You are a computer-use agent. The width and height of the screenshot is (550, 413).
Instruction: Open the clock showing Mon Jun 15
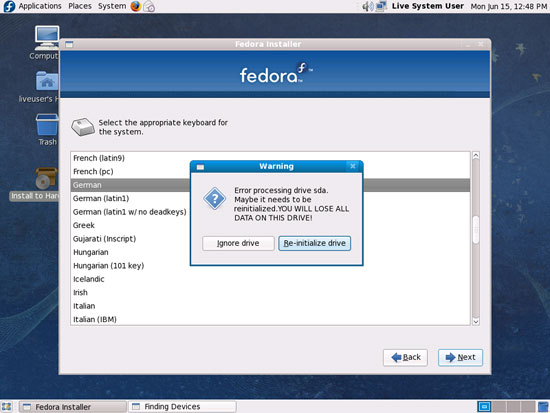point(509,6)
